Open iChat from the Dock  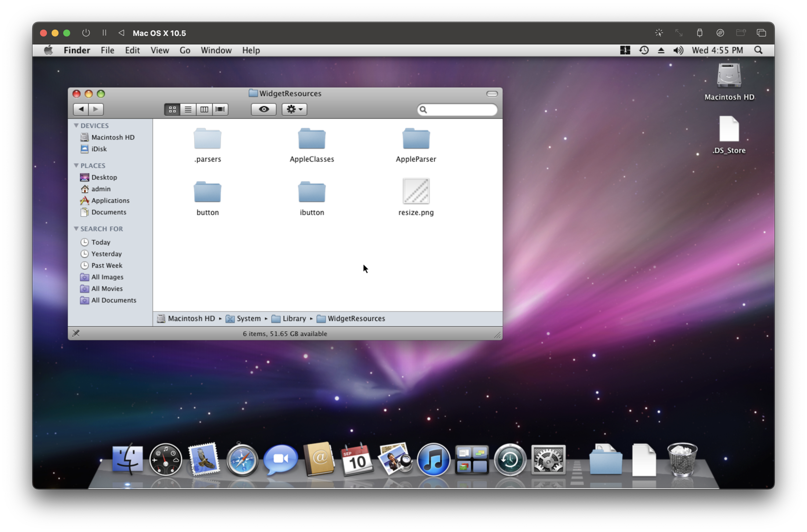280,460
